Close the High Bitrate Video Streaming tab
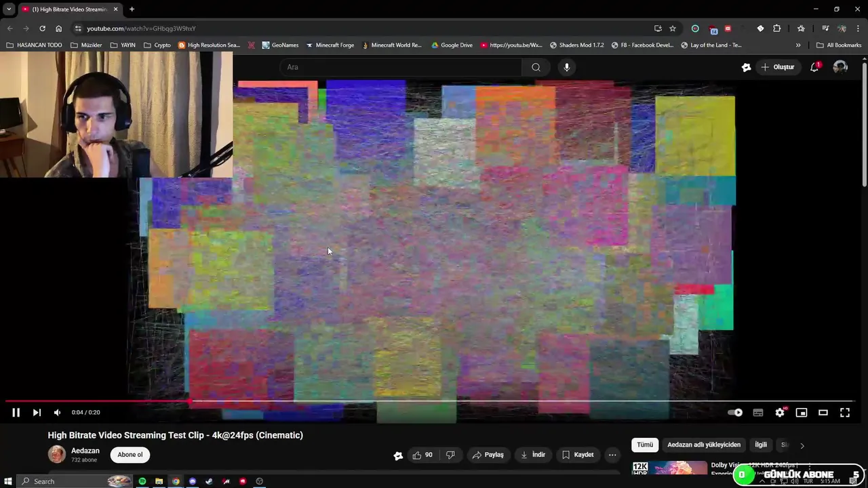 tap(115, 9)
